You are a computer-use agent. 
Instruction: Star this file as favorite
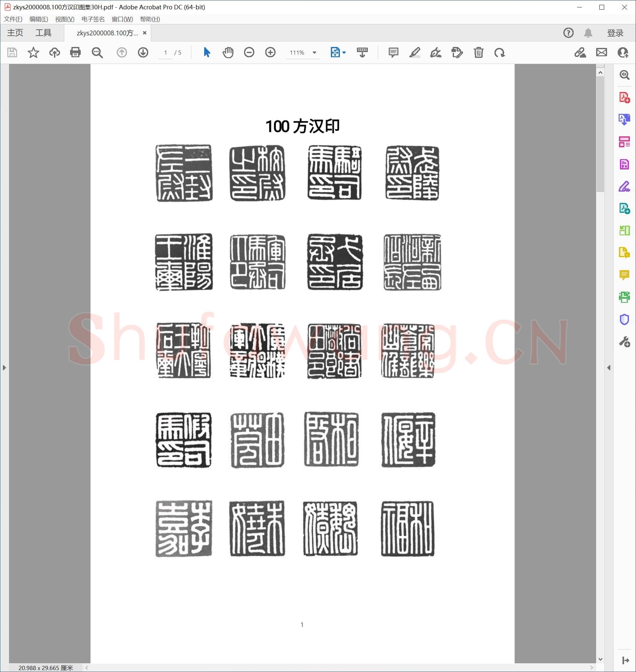click(x=33, y=52)
